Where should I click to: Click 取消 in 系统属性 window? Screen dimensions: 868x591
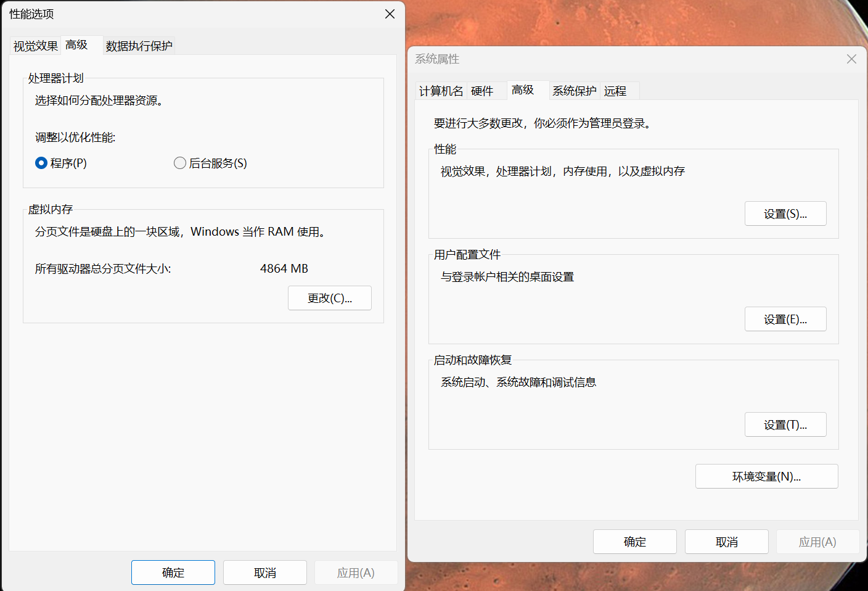tap(727, 542)
